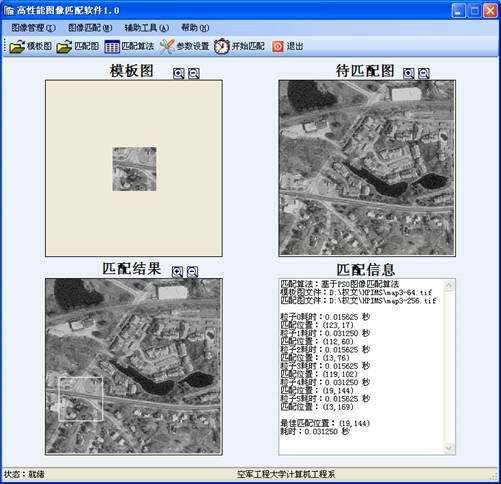501x484 pixels.
Task: Zoom out on the 匹配结果 panel
Action: click(192, 272)
